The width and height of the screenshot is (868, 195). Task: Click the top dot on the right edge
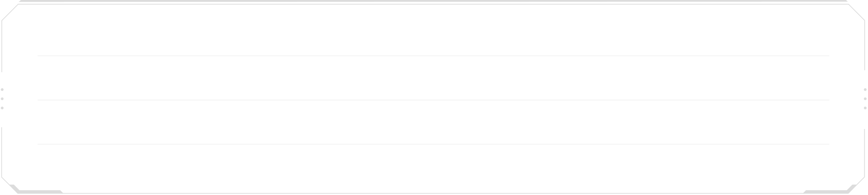(x=865, y=90)
